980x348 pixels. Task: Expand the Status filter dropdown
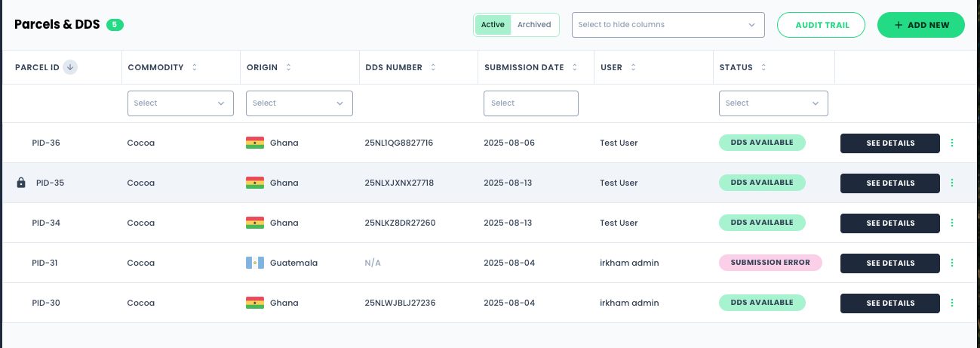(x=773, y=103)
